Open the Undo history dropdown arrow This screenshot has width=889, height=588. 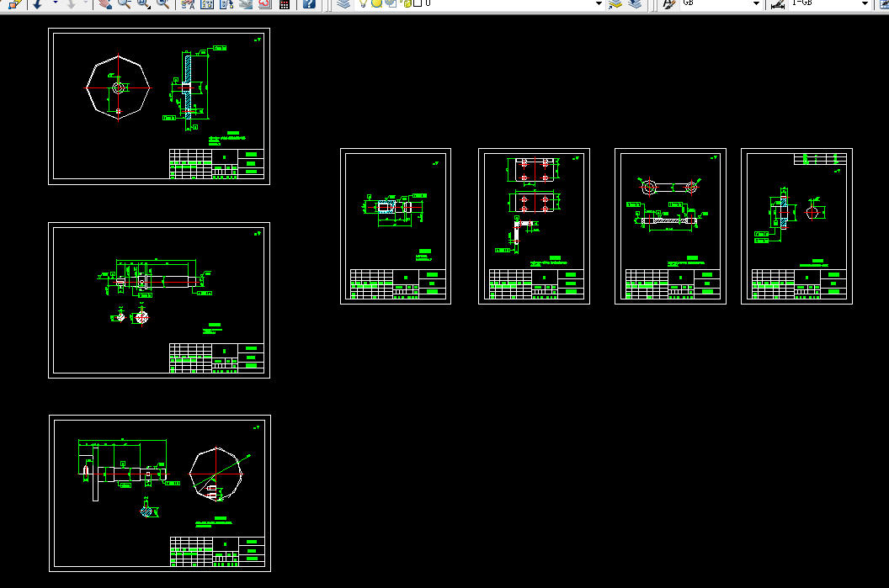pyautogui.click(x=55, y=3)
